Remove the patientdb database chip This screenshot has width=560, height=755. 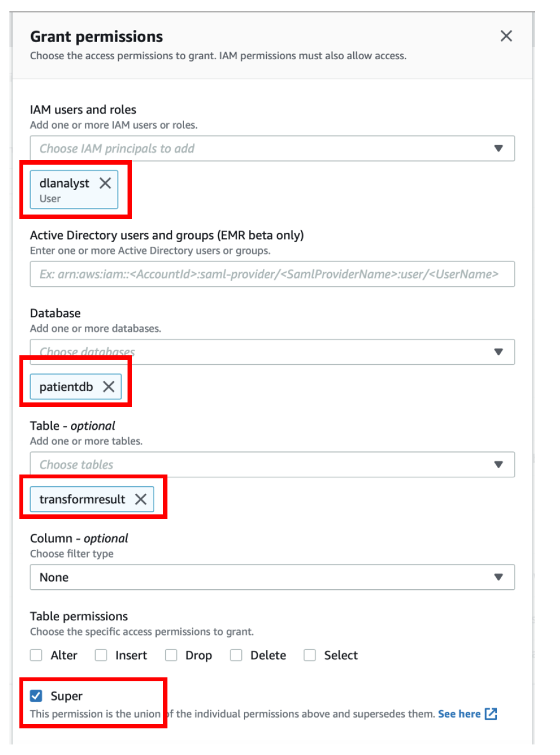point(109,386)
